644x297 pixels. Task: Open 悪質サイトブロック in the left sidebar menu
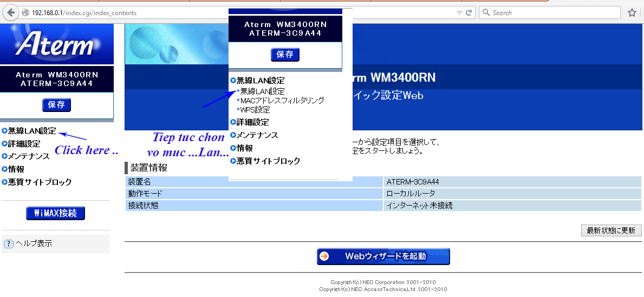click(x=39, y=182)
